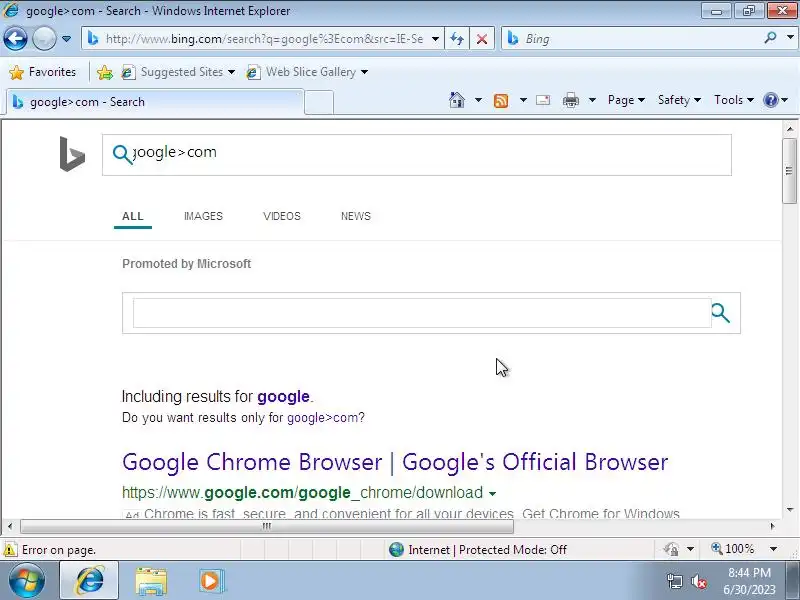The height and width of the screenshot is (600, 800).
Task: Click vertical scrollbar down arrow
Action: point(790,510)
